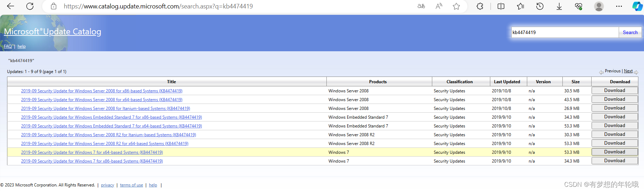Open Server 2008 R2 x64-based update link
The width and height of the screenshot is (644, 191).
click(x=105, y=144)
